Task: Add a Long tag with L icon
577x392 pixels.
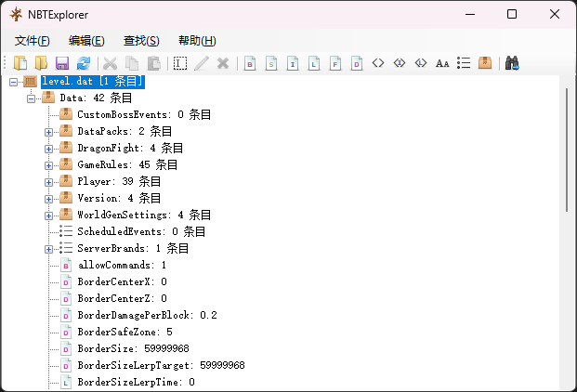Action: point(314,63)
